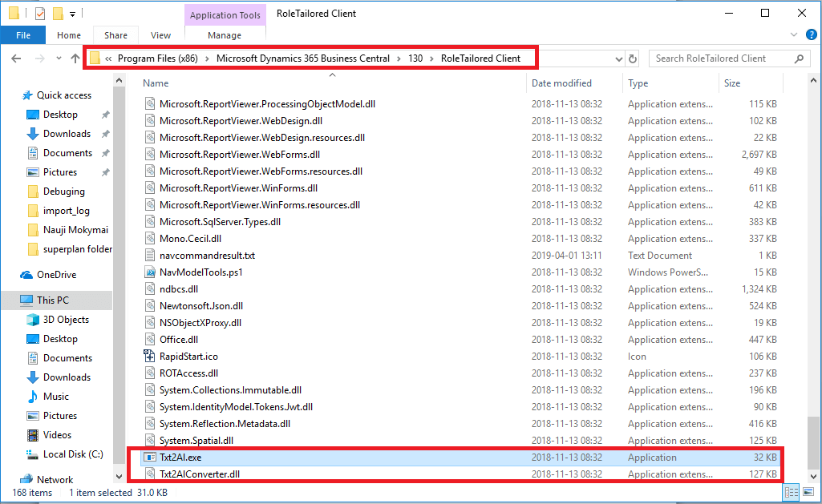Click the Quick access star icon

pos(26,95)
